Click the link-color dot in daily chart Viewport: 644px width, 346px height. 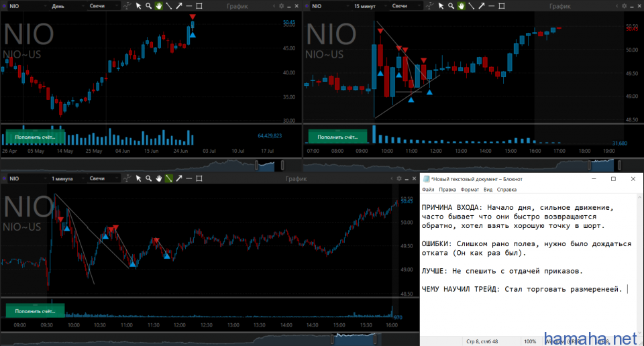click(x=3, y=6)
